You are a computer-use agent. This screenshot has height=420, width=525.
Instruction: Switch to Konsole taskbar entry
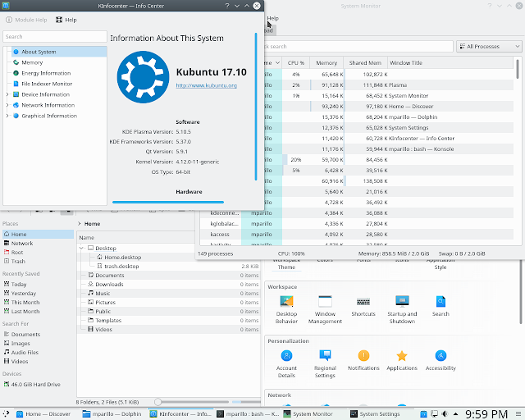(248, 414)
